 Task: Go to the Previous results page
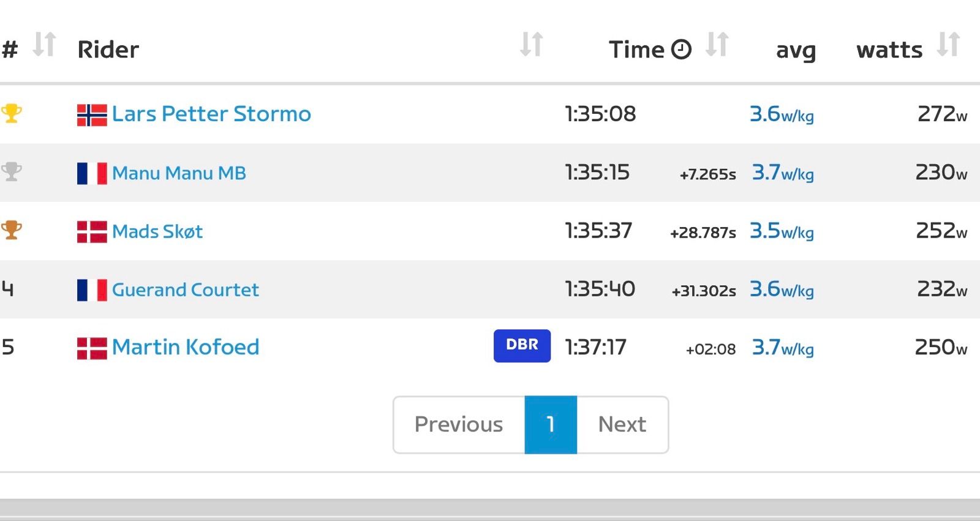tap(459, 424)
